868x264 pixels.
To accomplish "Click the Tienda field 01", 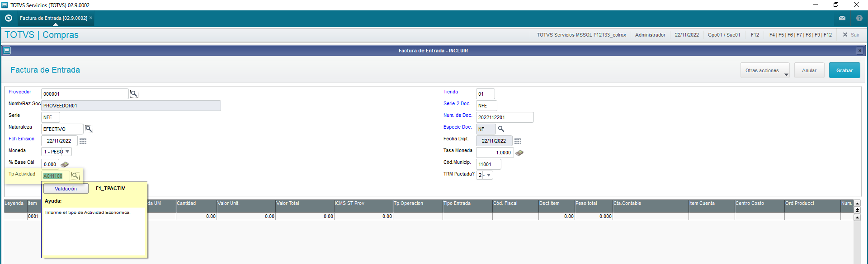I will point(486,94).
